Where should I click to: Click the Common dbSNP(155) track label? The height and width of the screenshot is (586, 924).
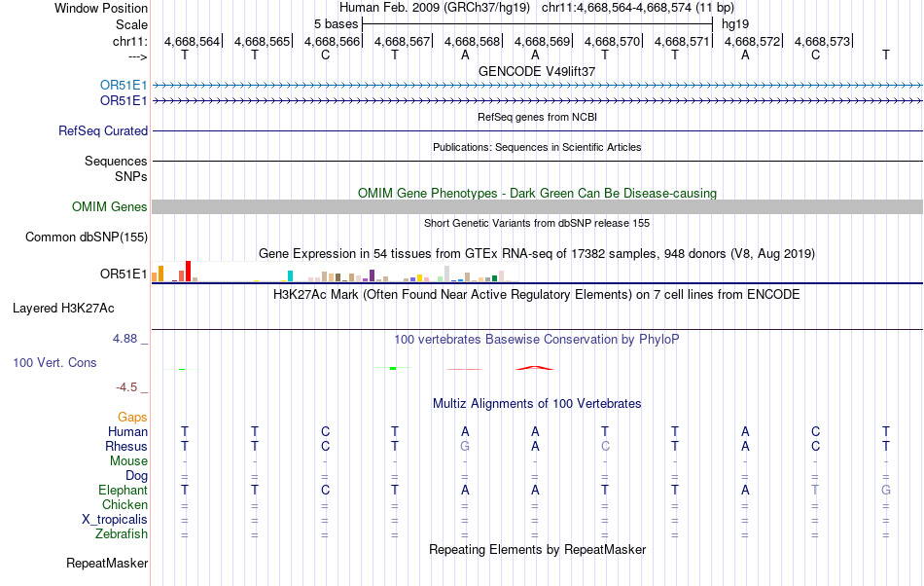[x=86, y=237]
